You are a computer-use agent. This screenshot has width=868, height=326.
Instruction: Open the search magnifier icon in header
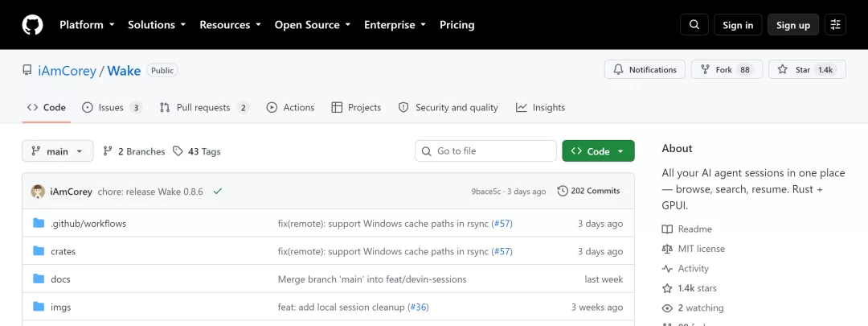694,25
